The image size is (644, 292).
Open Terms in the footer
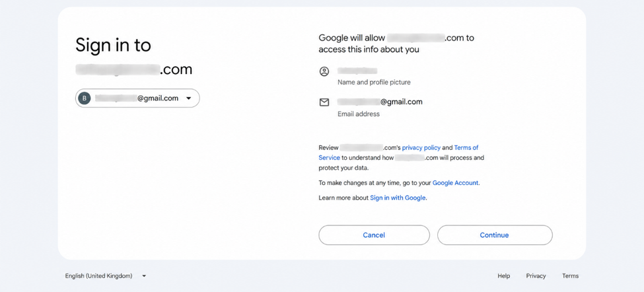(x=570, y=276)
